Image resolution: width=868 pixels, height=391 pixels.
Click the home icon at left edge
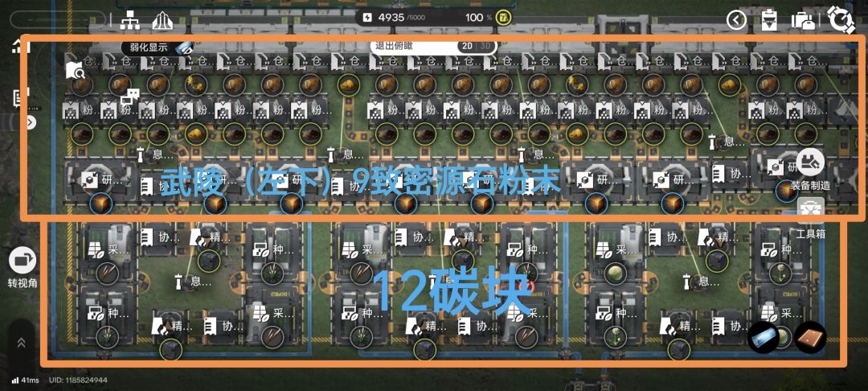point(20,47)
